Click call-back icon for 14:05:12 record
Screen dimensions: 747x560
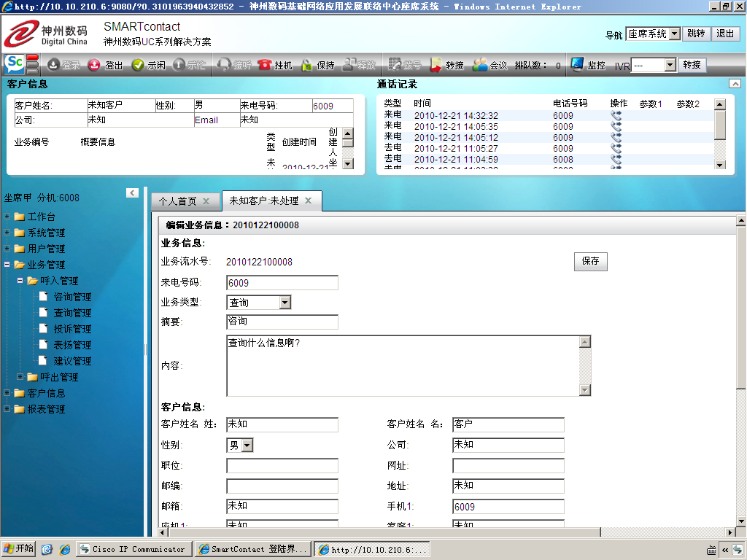coord(616,137)
